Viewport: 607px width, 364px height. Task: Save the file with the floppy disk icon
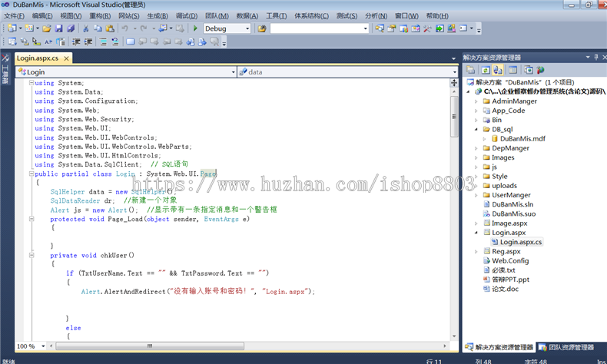coord(59,28)
